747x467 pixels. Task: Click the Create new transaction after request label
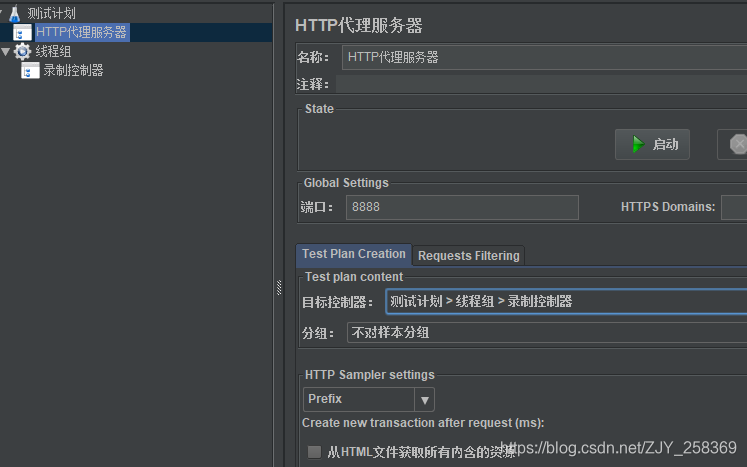click(423, 423)
